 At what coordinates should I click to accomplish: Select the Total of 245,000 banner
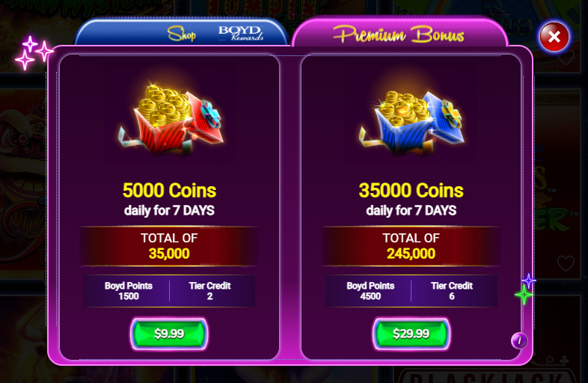point(411,246)
